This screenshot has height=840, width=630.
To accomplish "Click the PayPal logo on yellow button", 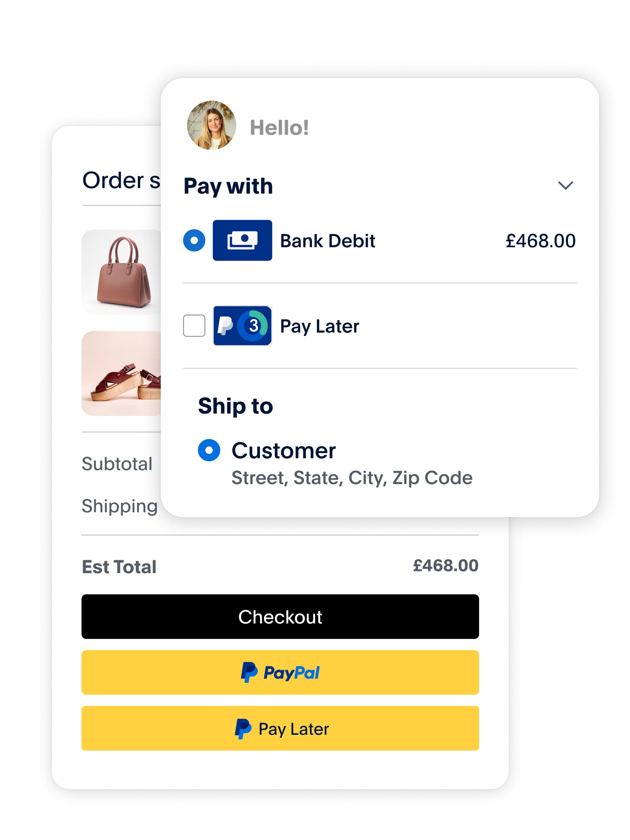I will [280, 672].
